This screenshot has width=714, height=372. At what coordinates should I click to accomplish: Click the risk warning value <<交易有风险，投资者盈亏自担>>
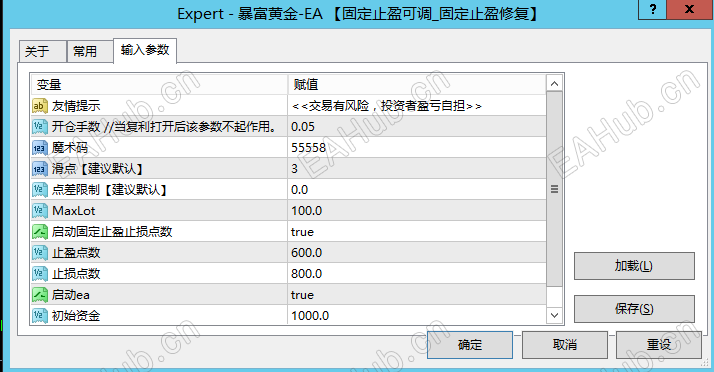pos(387,106)
